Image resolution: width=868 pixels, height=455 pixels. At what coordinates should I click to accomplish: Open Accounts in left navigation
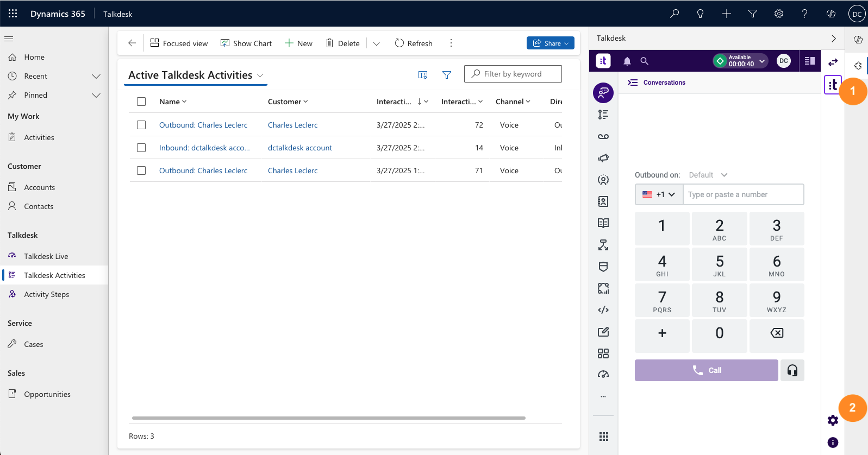pyautogui.click(x=39, y=187)
